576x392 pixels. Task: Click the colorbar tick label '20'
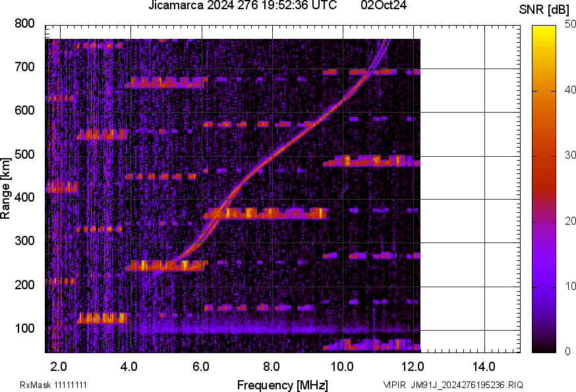[x=569, y=221]
